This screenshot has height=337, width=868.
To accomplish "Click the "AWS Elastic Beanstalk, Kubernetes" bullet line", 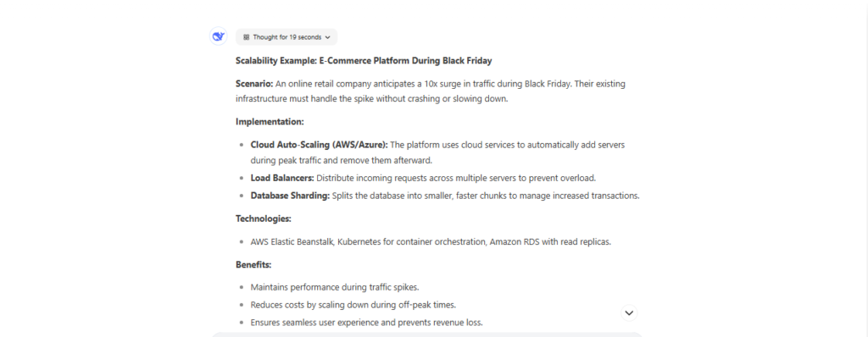I will 431,242.
